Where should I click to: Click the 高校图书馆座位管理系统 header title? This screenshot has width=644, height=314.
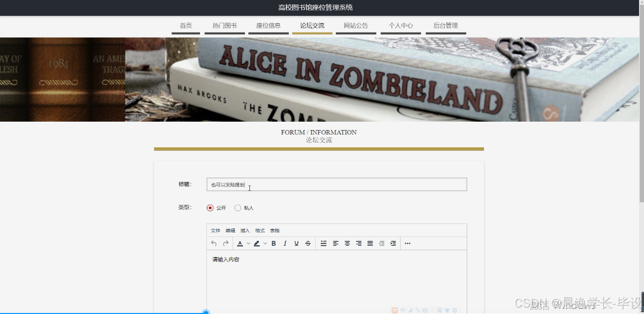coord(316,7)
